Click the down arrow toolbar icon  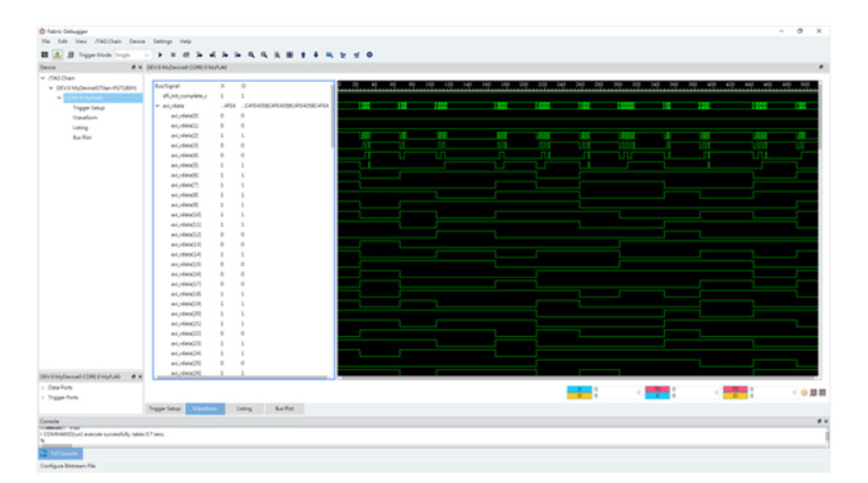point(316,54)
